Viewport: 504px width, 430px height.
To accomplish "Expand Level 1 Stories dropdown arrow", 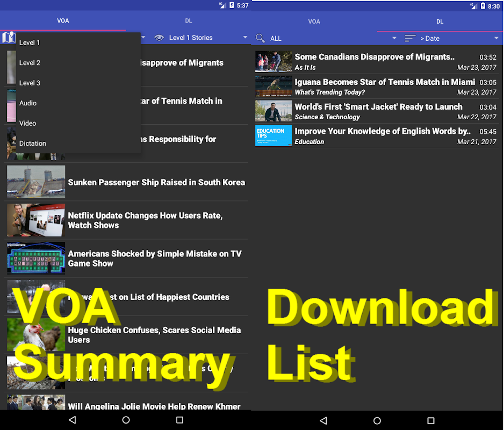I will (245, 37).
